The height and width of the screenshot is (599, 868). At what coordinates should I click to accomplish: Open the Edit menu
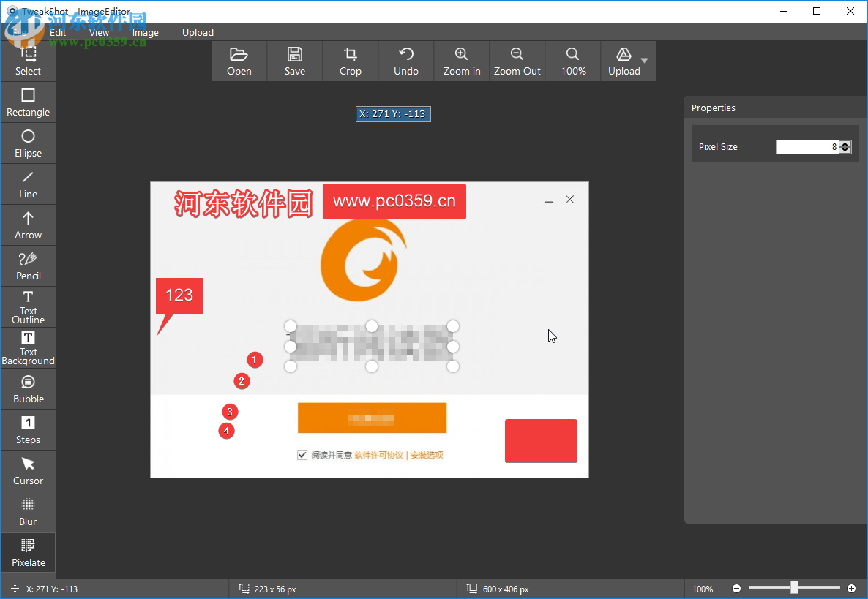57,32
